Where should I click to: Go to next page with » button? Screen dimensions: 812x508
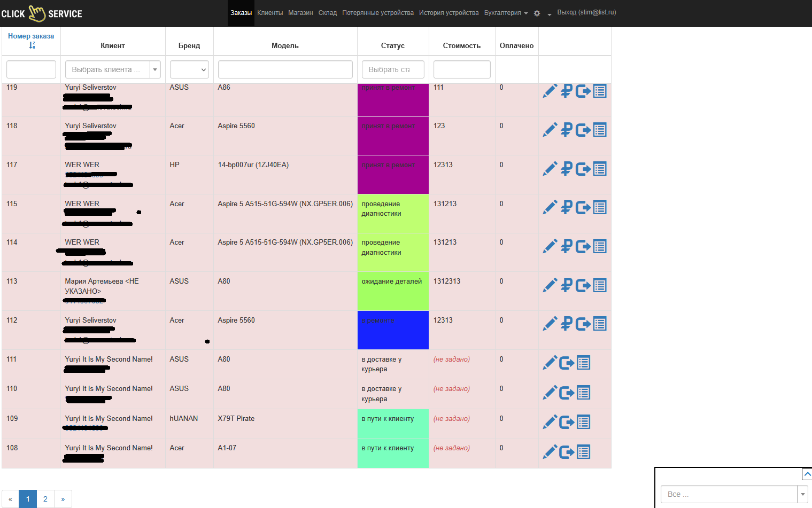[x=63, y=499]
